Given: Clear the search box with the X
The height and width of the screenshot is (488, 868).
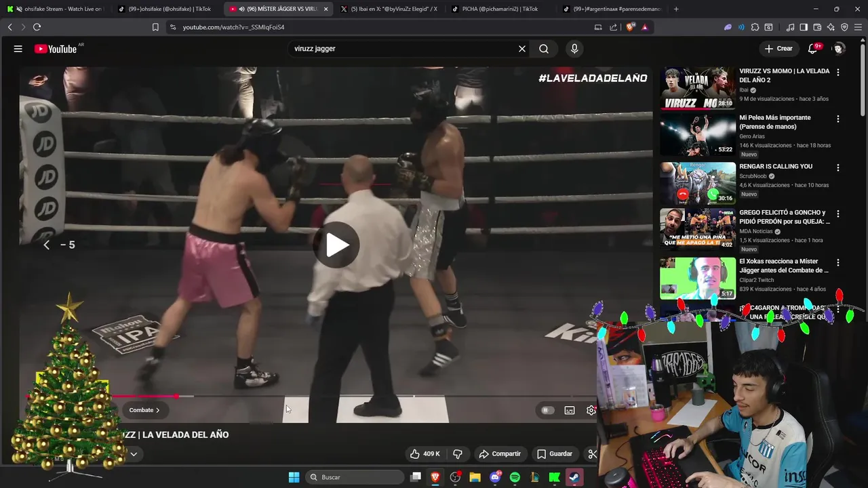Looking at the screenshot, I should pos(522,49).
